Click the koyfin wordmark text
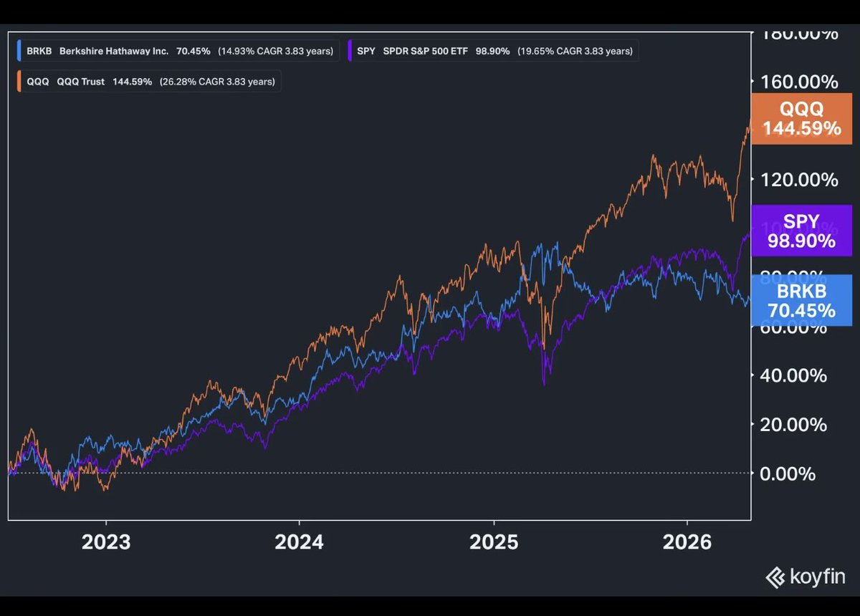The width and height of the screenshot is (860, 616). tap(818, 577)
